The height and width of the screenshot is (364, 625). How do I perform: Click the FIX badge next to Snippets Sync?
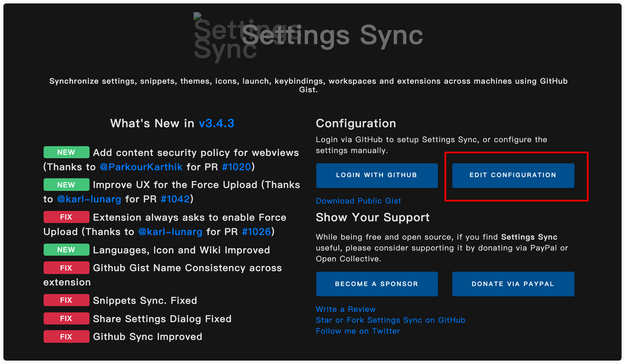point(66,300)
